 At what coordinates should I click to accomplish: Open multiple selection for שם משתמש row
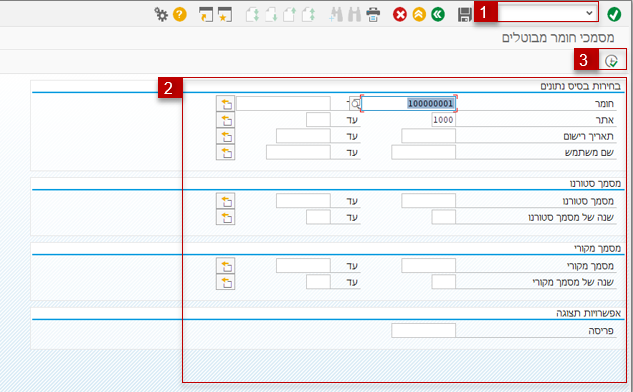225,153
